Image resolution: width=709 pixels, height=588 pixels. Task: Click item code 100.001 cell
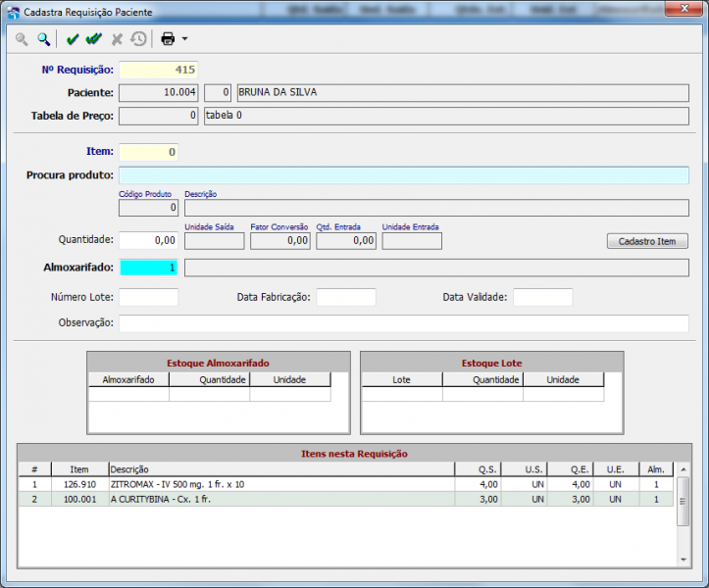[79, 500]
